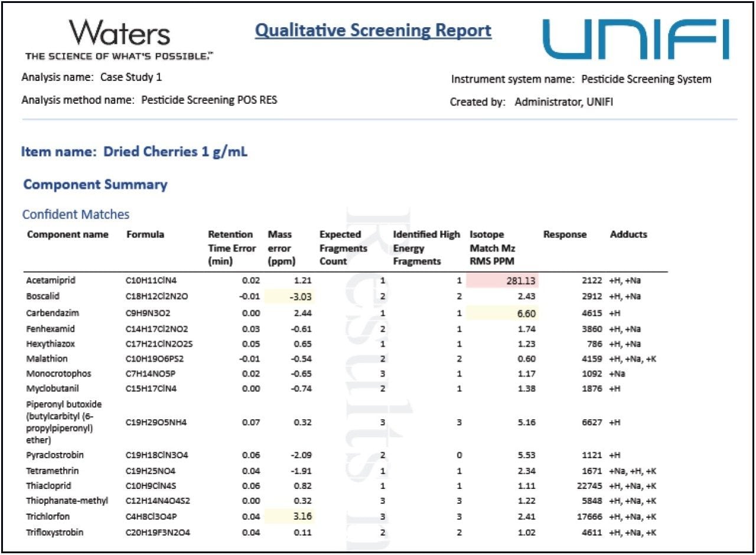
Task: Click the Tetramethrin +Na, +H, +K adducts
Action: [x=632, y=471]
